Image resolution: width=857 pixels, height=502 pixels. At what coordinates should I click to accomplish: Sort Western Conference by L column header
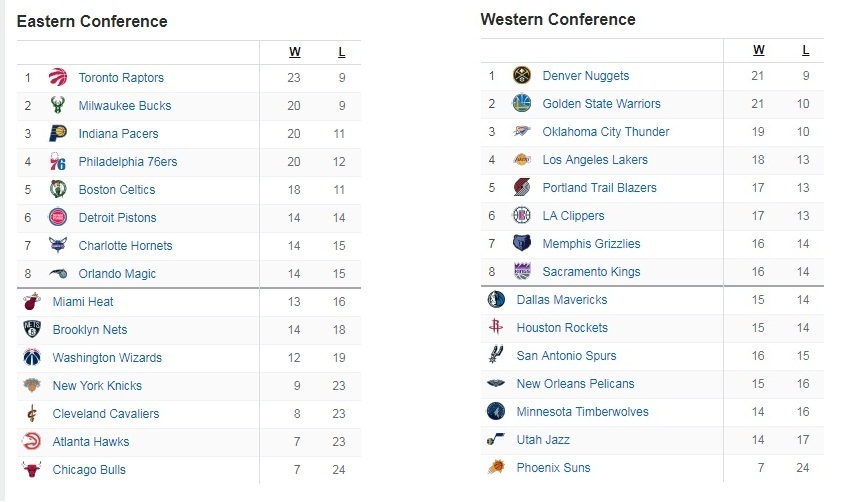coord(806,50)
